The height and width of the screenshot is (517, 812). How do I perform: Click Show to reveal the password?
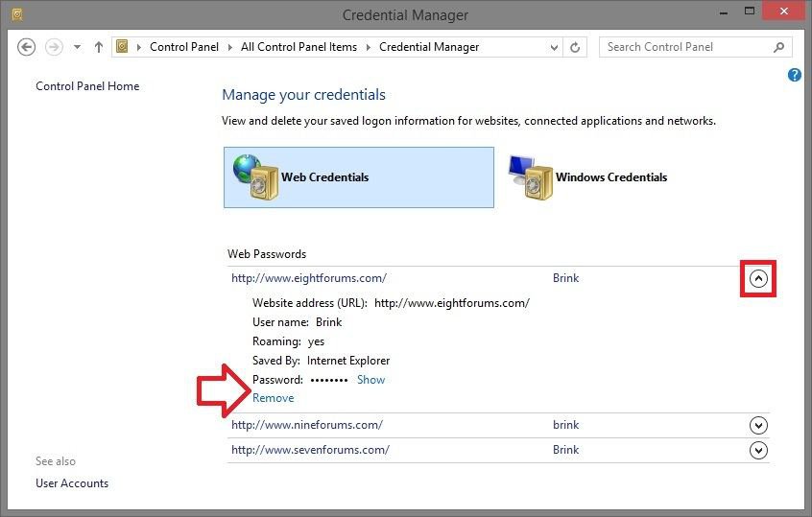(x=370, y=380)
